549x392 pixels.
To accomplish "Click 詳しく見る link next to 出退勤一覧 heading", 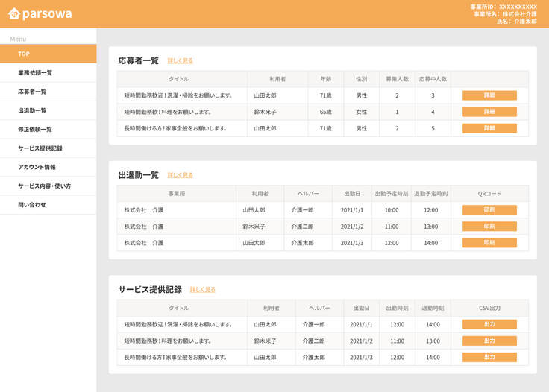I will (x=180, y=175).
